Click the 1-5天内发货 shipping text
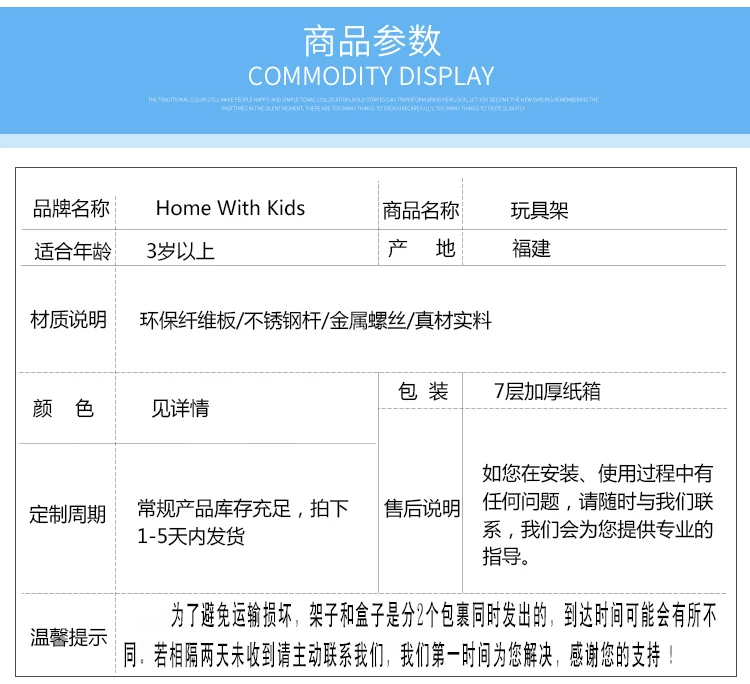 click(191, 536)
